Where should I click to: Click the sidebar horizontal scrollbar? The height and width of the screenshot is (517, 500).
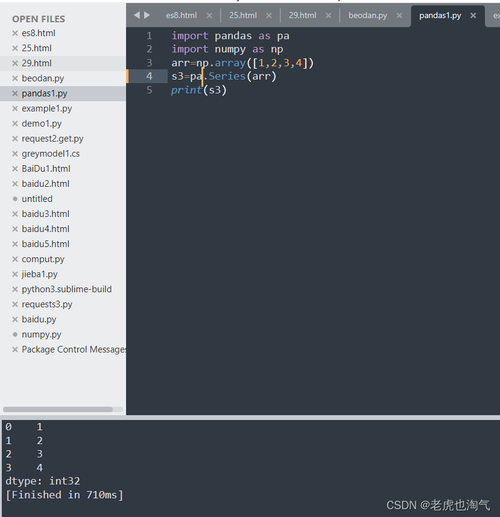pos(58,409)
